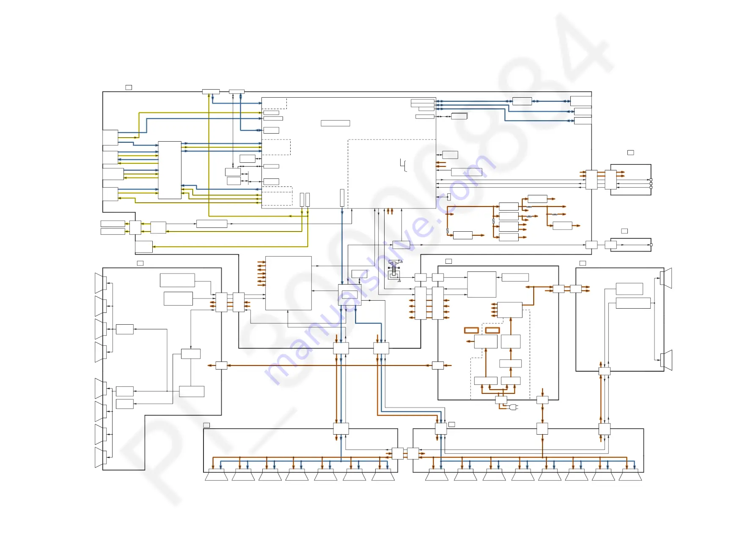
Task: Select the right orange-outlined rectangle
Action: click(x=492, y=330)
